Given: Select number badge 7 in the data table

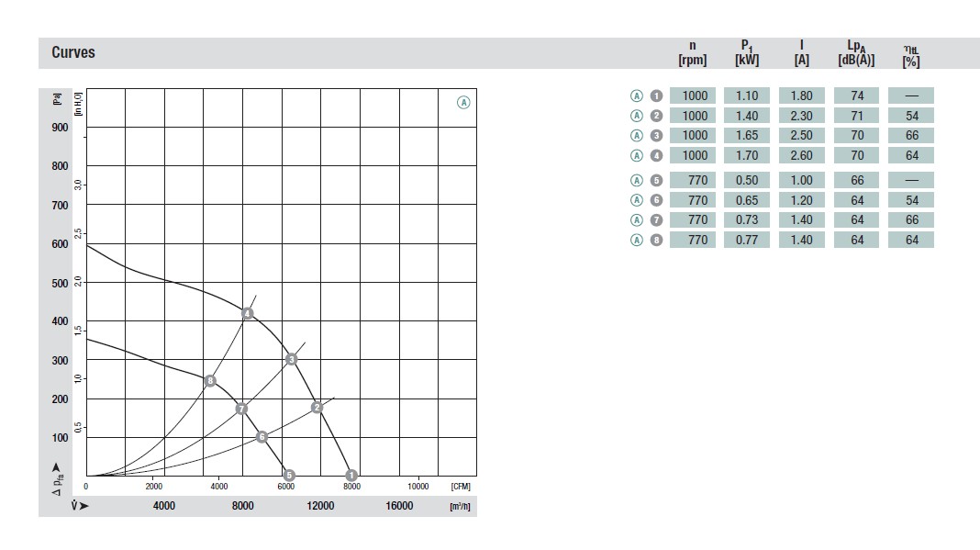Looking at the screenshot, I should 656,219.
